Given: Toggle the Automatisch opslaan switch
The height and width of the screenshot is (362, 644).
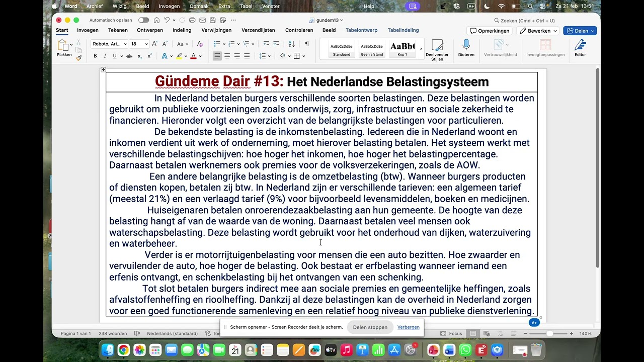Looking at the screenshot, I should 143,20.
